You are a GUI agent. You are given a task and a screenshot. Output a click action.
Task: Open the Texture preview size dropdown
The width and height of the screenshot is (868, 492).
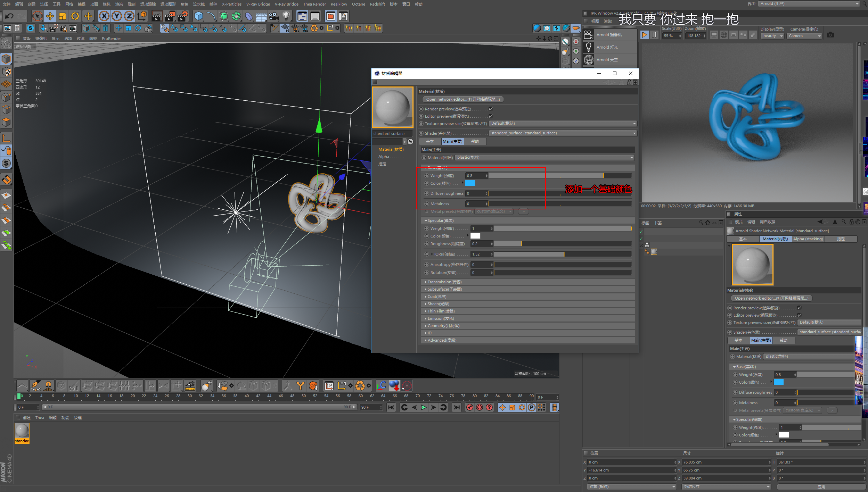point(563,124)
